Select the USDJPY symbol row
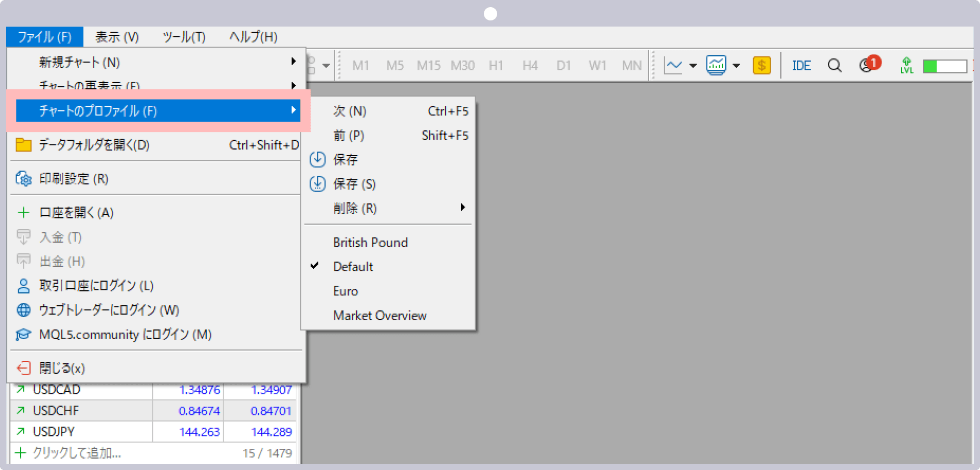Viewport: 980px width, 470px height. (x=153, y=432)
